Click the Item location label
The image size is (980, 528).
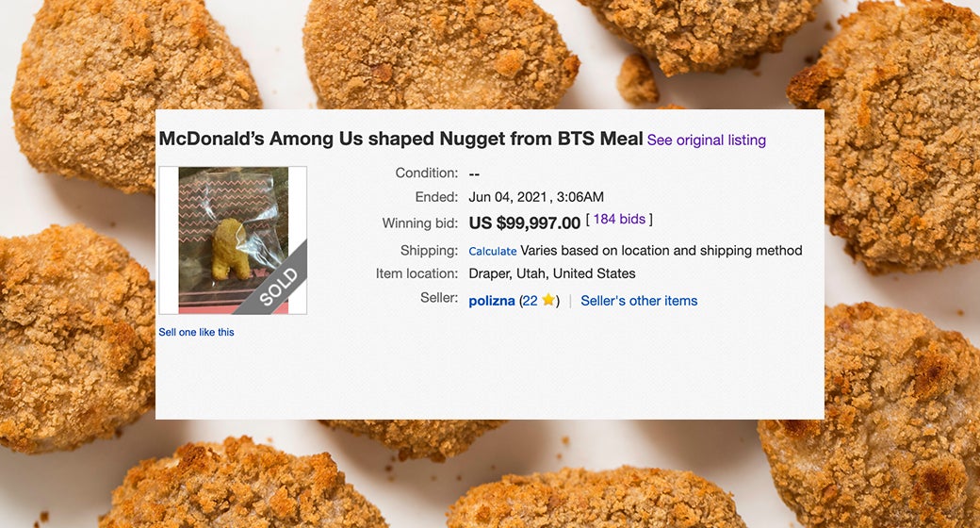416,273
